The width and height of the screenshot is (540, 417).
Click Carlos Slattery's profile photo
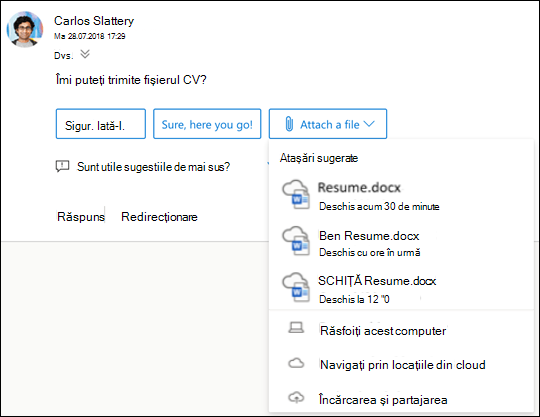point(25,29)
